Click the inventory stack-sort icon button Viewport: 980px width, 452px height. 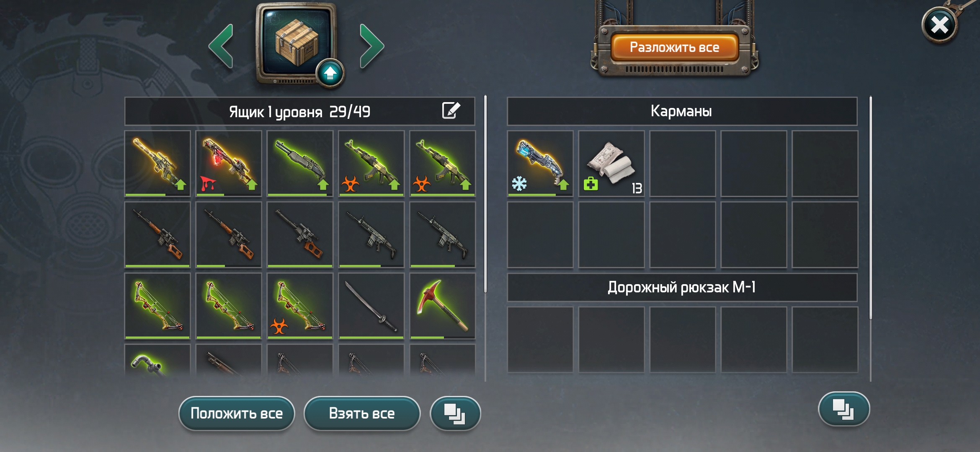843,409
